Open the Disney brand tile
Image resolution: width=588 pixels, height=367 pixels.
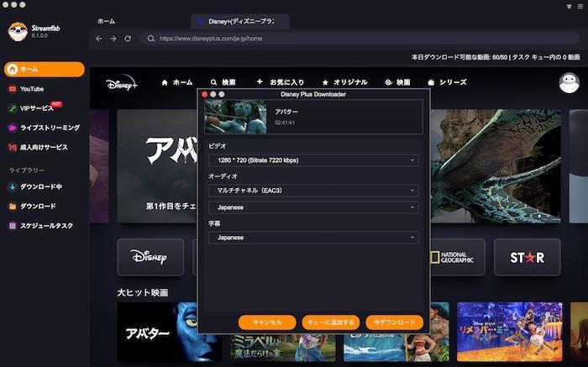pyautogui.click(x=150, y=257)
